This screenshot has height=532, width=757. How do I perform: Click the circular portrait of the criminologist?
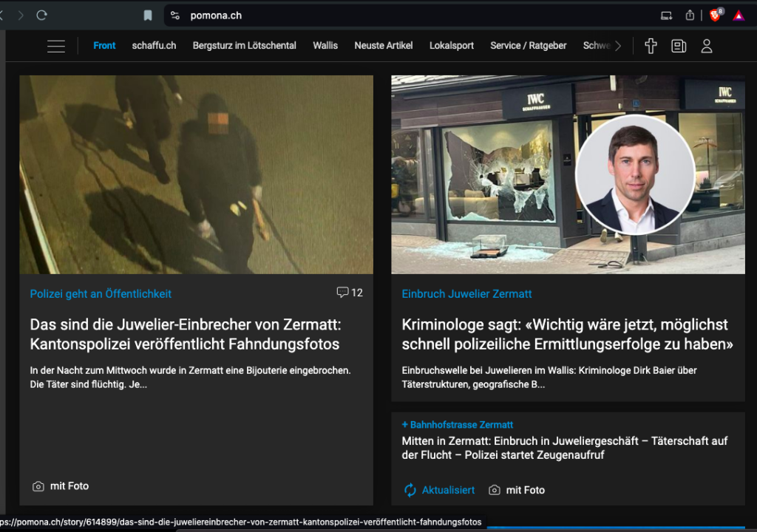click(x=635, y=175)
